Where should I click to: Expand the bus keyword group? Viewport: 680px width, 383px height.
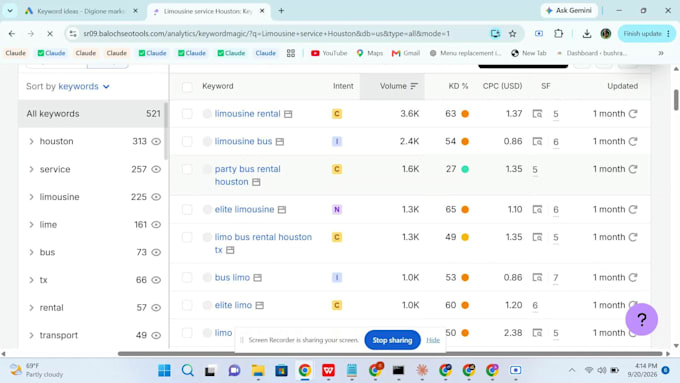(x=31, y=252)
